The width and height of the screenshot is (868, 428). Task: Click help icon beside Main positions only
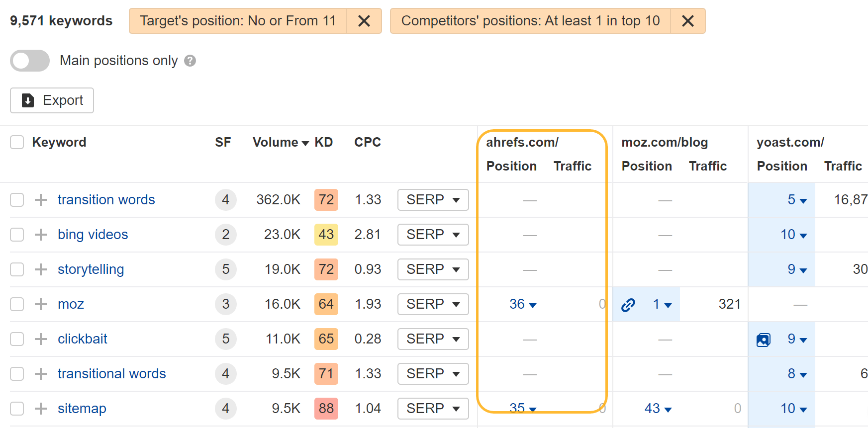(x=190, y=61)
